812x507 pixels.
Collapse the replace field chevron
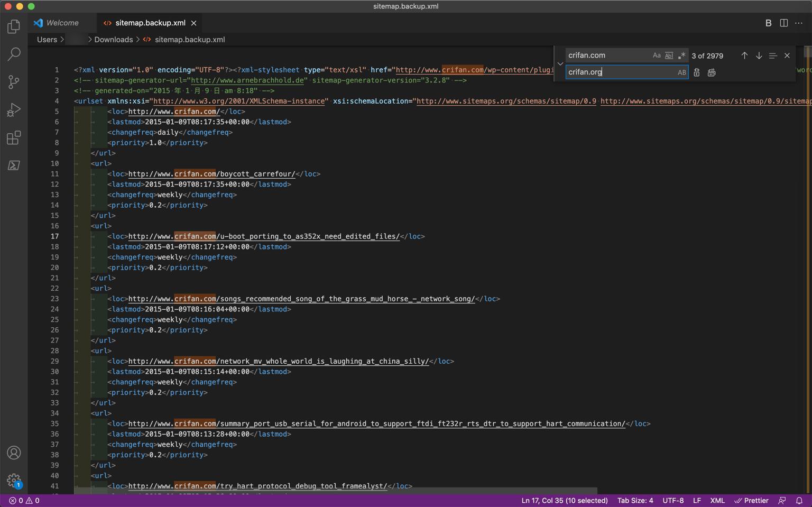coord(560,64)
